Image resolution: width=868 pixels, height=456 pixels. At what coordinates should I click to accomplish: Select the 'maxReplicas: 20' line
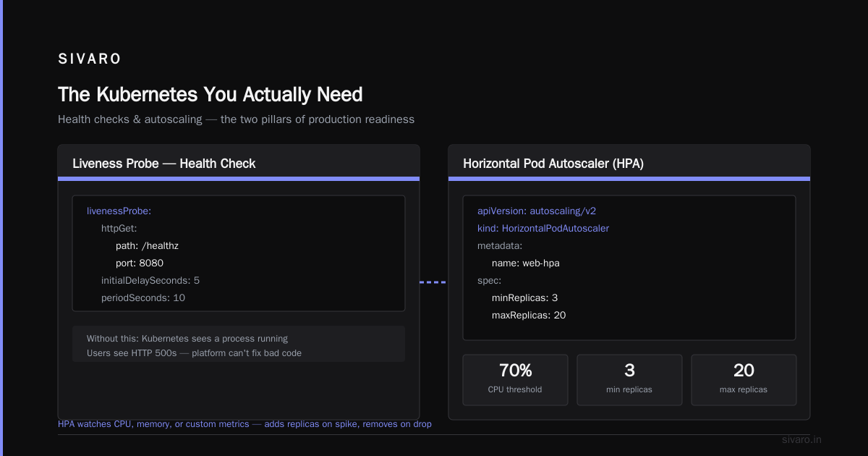(529, 316)
